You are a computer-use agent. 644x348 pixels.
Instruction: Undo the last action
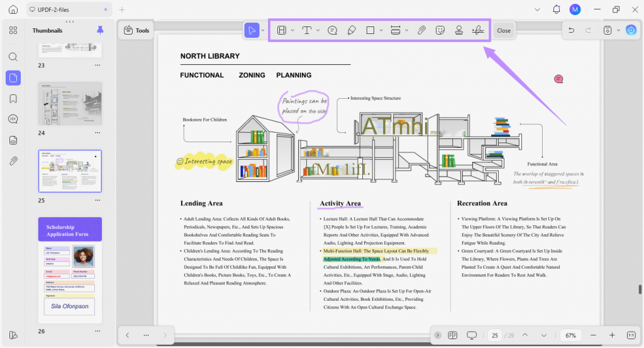[571, 30]
